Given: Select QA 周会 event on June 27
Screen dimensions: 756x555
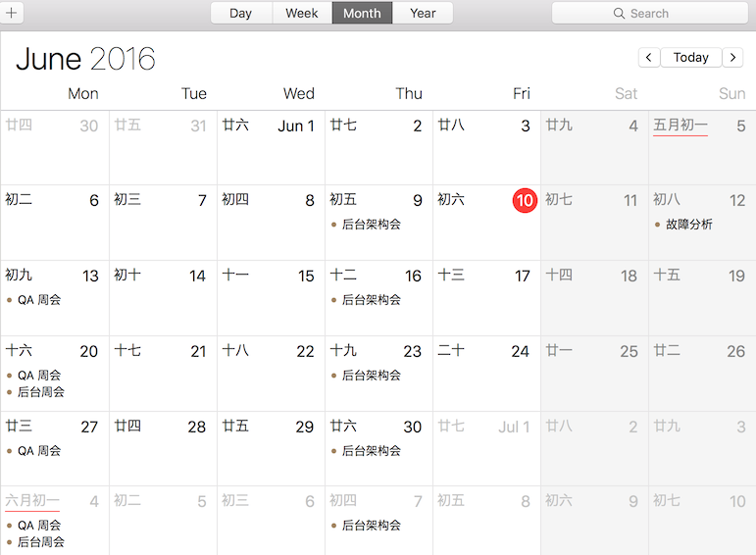Looking at the screenshot, I should pyautogui.click(x=39, y=451).
